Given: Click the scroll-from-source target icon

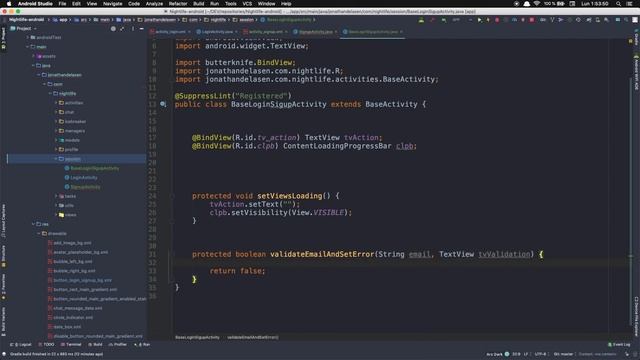Looking at the screenshot, I should pos(113,29).
